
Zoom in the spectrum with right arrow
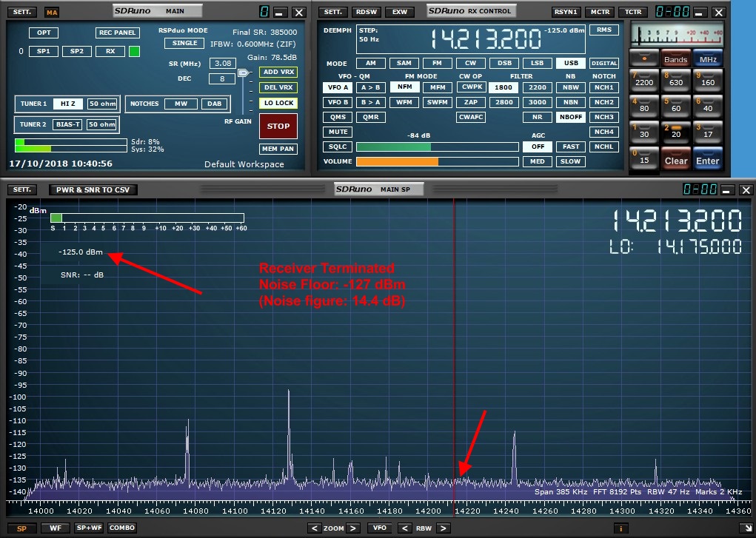(353, 528)
